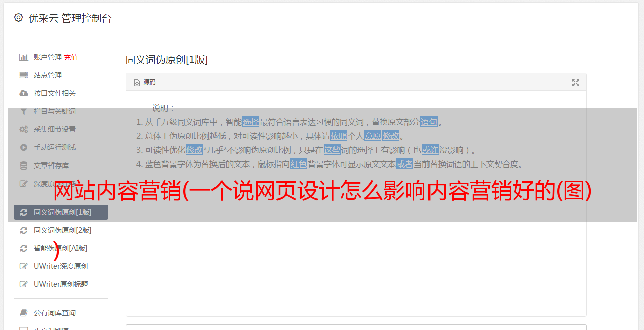Screen dimensions: 644x330
Task: Open UWriter原创标题 page
Action: [61, 284]
